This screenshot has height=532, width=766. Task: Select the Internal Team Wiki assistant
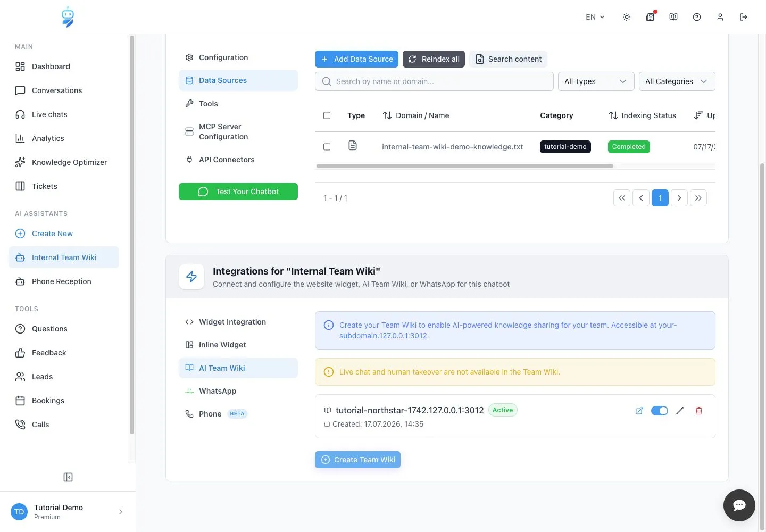point(64,257)
